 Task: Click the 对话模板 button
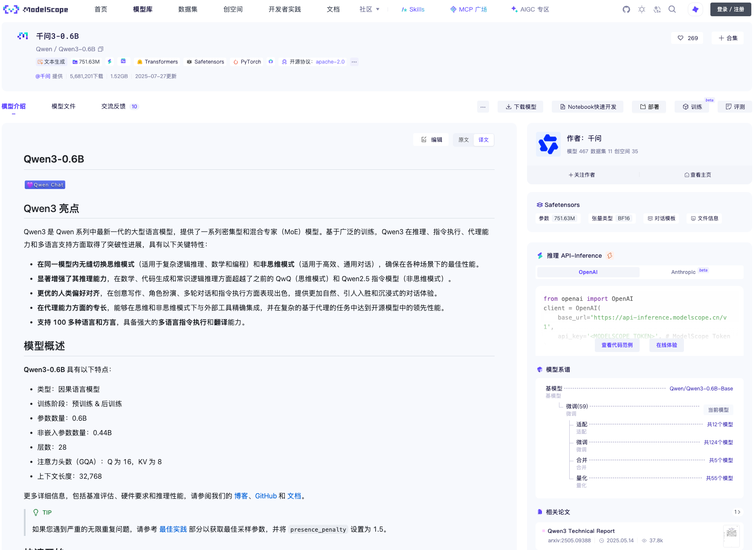pos(662,218)
